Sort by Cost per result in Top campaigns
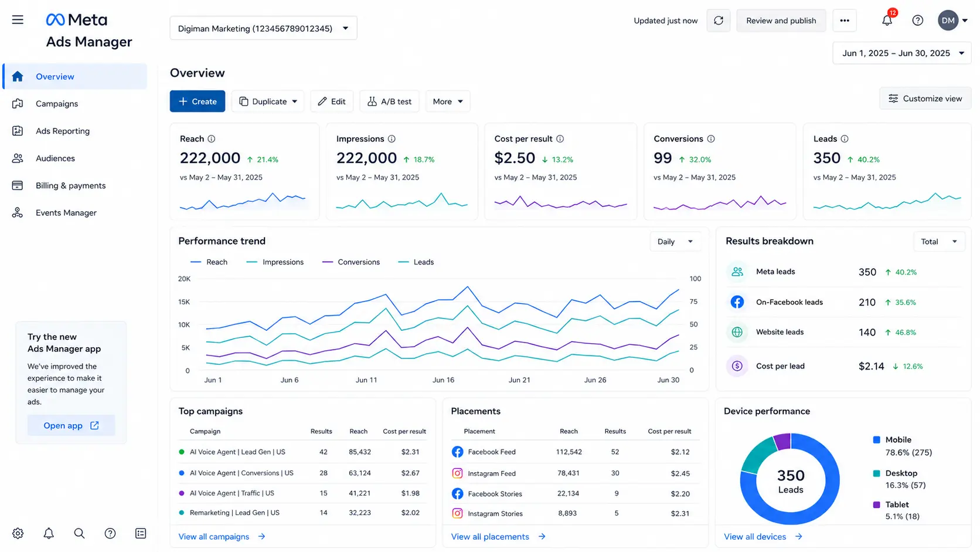The width and height of the screenshot is (980, 552). [x=404, y=432]
